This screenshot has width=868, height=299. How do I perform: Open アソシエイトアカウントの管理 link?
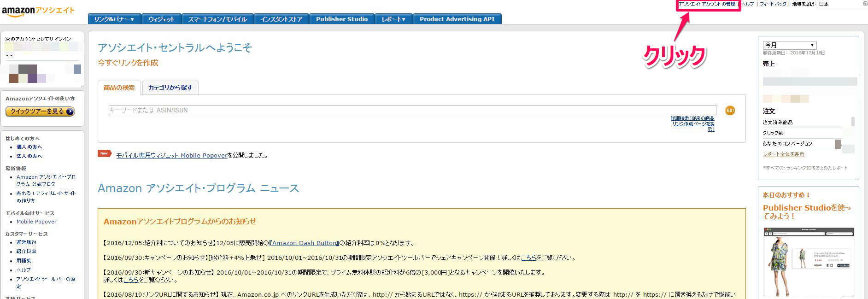point(707,4)
